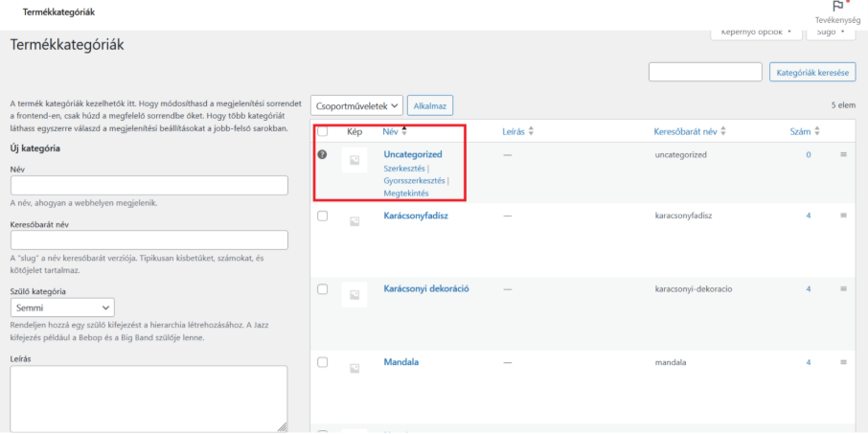Tick the Karácsonyi dekoráció category checkbox
The width and height of the screenshot is (868, 434).
click(322, 289)
